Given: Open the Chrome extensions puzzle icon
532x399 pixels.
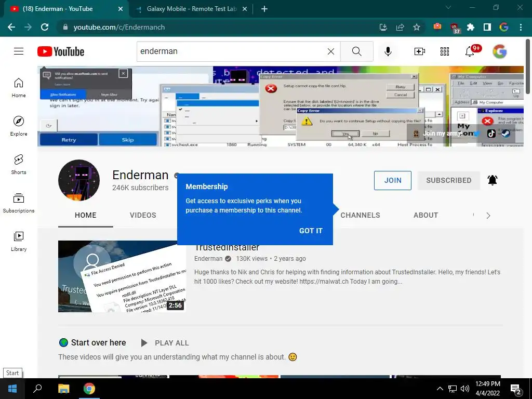Looking at the screenshot, I should [471, 27].
